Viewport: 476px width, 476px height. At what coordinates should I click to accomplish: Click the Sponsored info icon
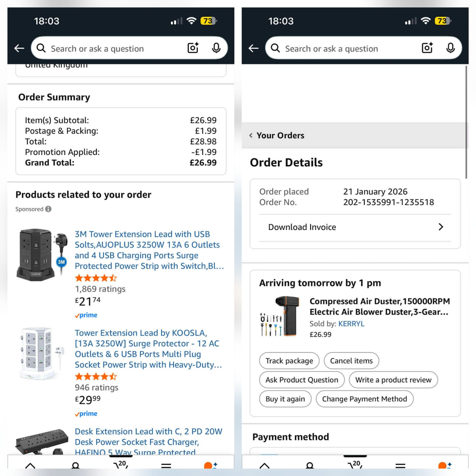pyautogui.click(x=48, y=209)
